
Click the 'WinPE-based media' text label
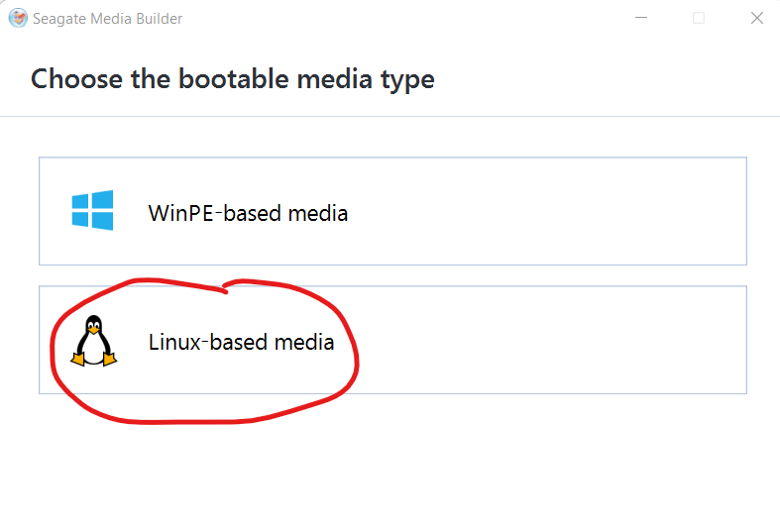[x=248, y=213]
